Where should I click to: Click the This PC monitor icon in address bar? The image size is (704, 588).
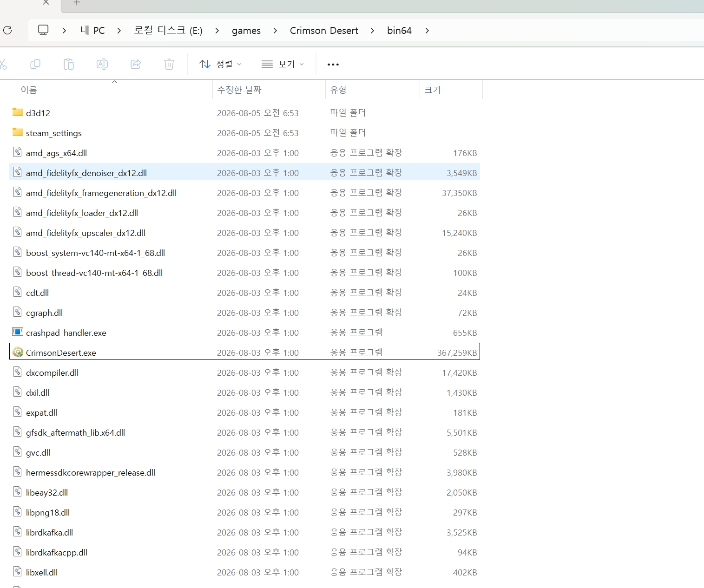pos(43,30)
